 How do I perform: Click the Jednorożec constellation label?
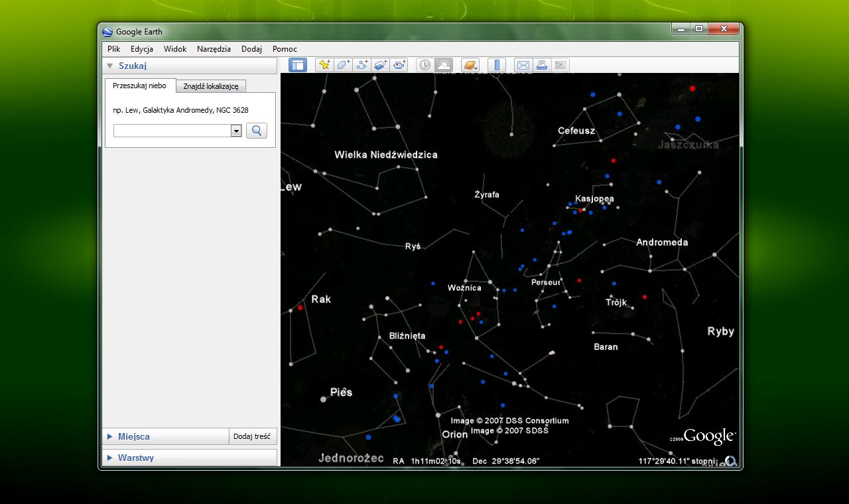(351, 458)
